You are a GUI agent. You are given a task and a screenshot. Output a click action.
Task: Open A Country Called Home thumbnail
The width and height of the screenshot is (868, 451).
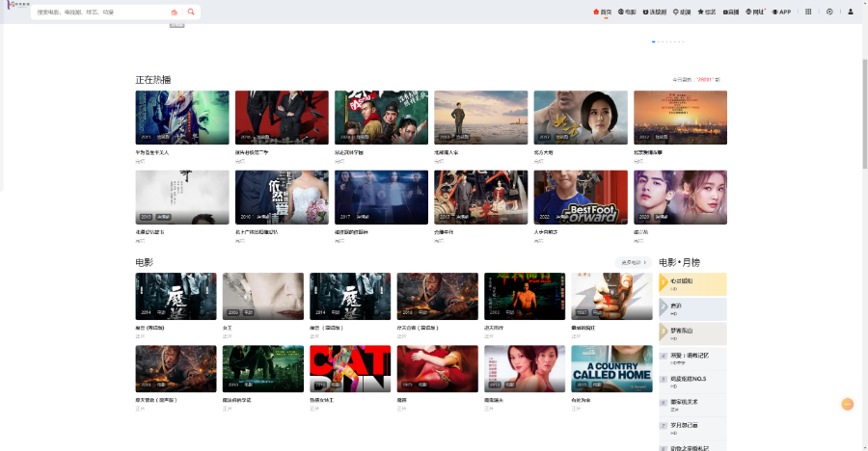click(x=611, y=368)
